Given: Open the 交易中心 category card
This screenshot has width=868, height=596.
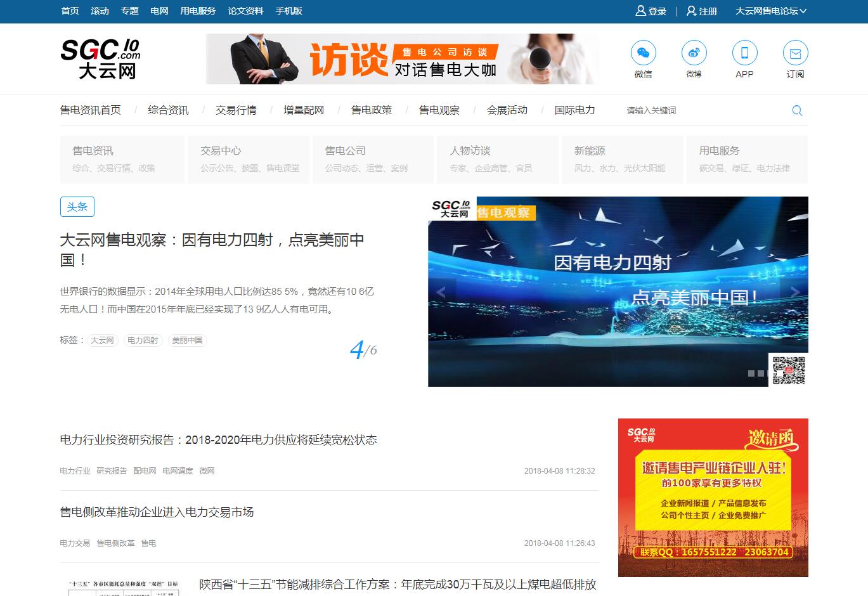Looking at the screenshot, I should [248, 160].
